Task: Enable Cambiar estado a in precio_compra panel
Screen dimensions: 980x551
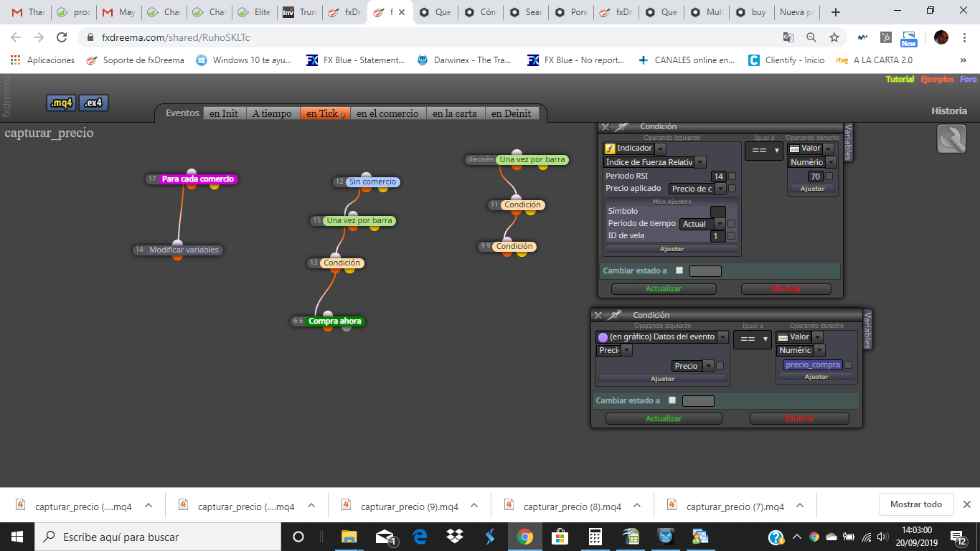Action: tap(672, 400)
